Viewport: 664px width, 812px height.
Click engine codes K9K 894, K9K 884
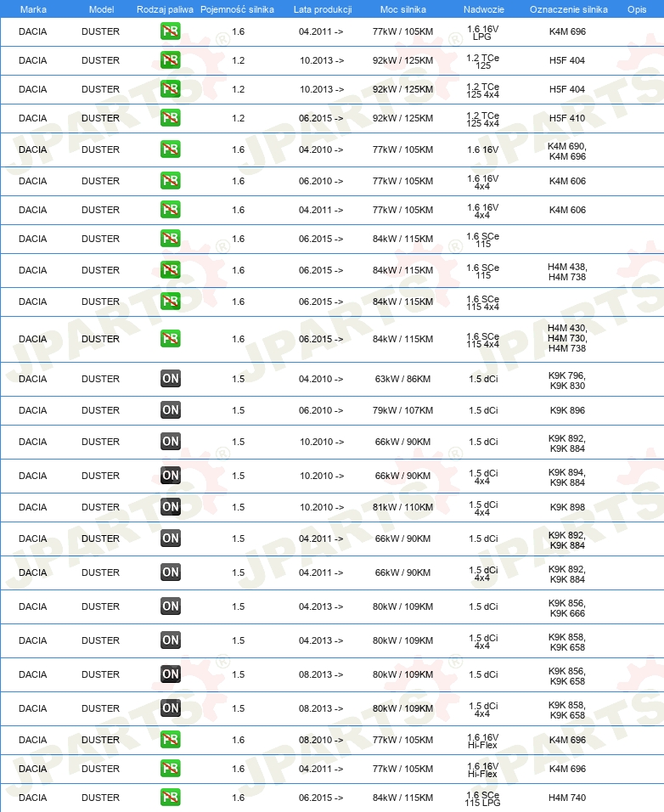tap(567, 477)
